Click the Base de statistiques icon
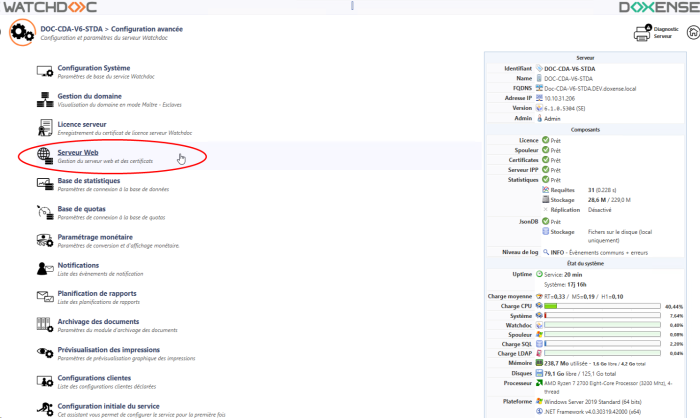 (x=44, y=183)
